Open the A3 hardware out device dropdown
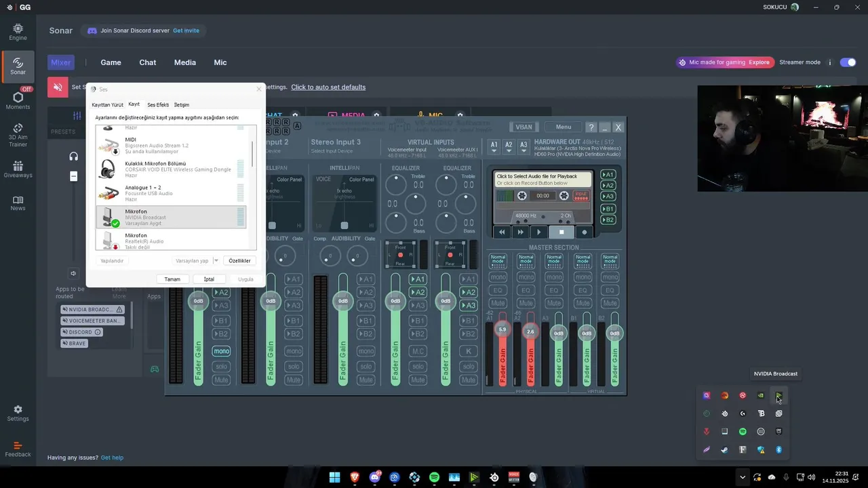 [524, 146]
